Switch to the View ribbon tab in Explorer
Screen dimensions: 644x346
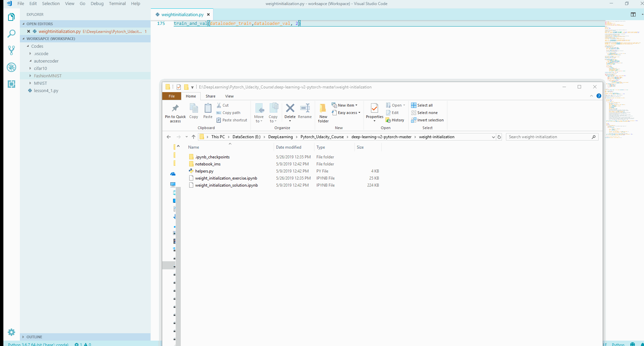point(229,96)
